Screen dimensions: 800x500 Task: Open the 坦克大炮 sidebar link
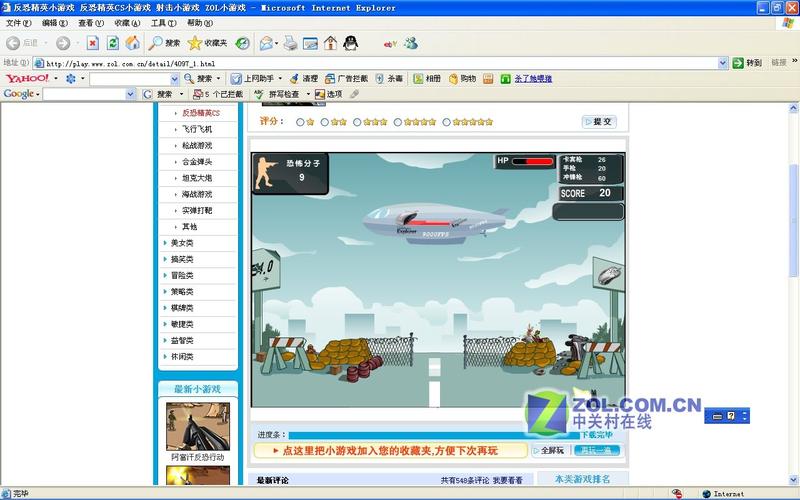(x=197, y=178)
